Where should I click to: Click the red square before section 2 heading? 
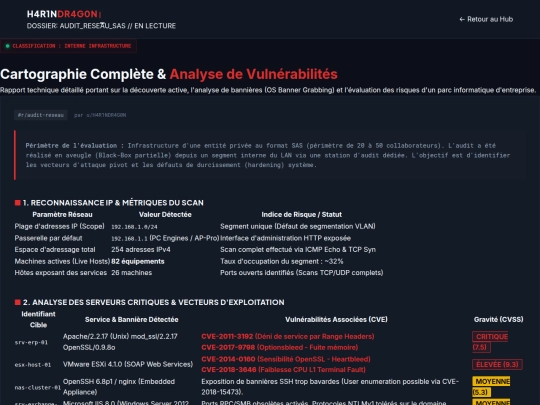coord(18,302)
